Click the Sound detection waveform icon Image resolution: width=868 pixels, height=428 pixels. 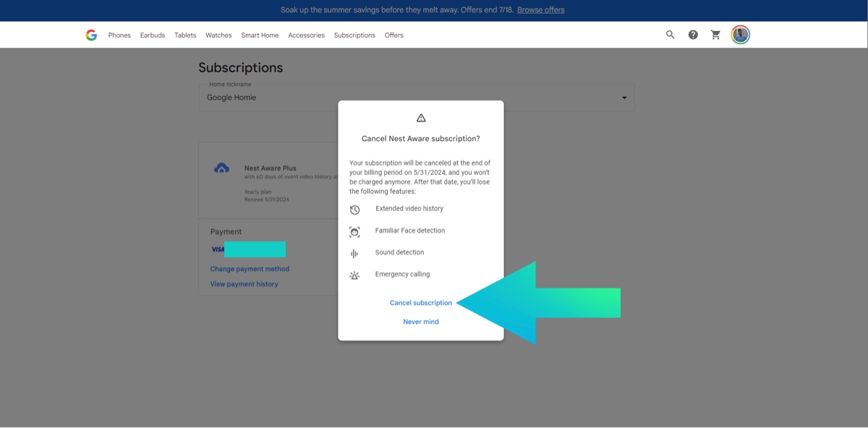tap(354, 254)
